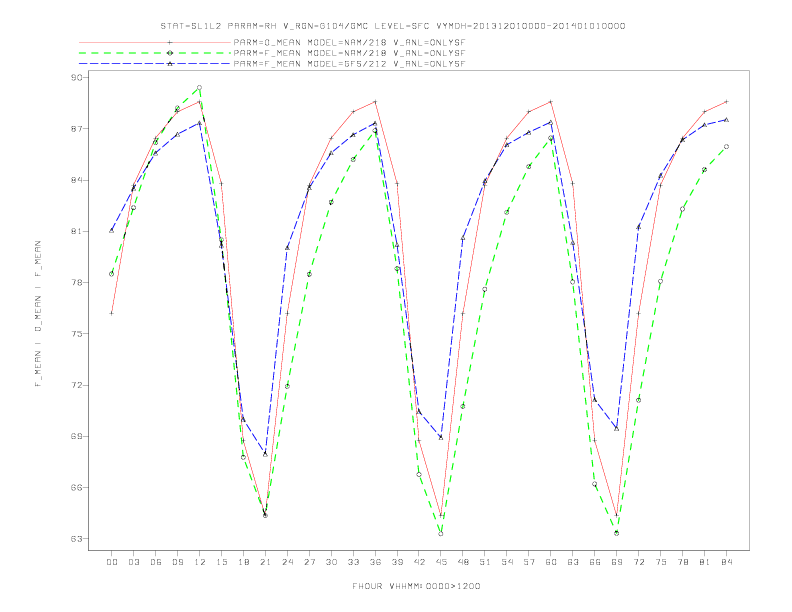Image resolution: width=792 pixels, height=612 pixels.
Task: Click the x-axis title FHOUR VHHMM=0000>1200
Action: 416,586
